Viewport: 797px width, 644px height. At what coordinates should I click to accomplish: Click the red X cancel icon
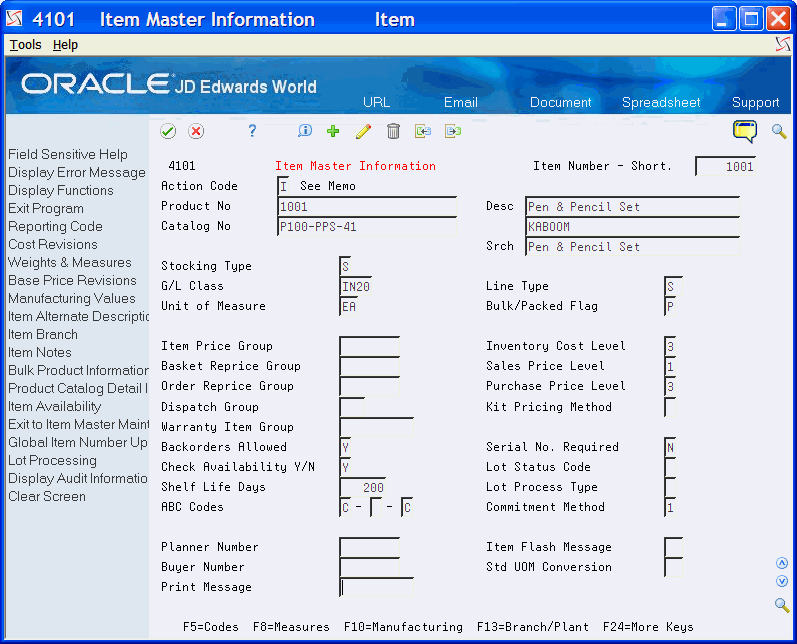point(196,132)
